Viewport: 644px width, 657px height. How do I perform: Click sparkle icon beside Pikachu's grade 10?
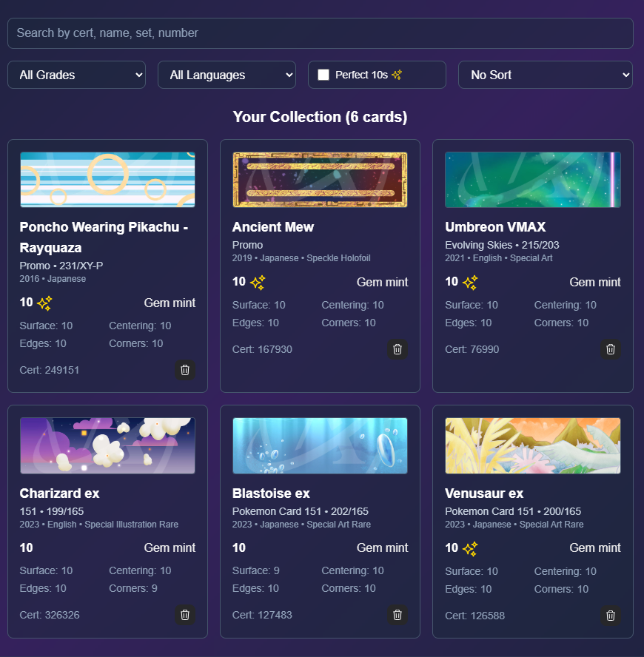pyautogui.click(x=44, y=303)
